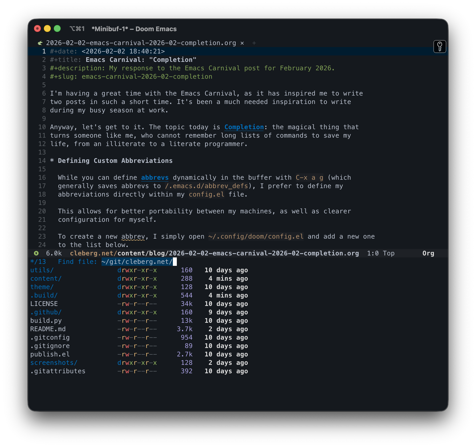The height and width of the screenshot is (448, 476).
Task: Open the Completion hyperlink
Action: click(244, 127)
